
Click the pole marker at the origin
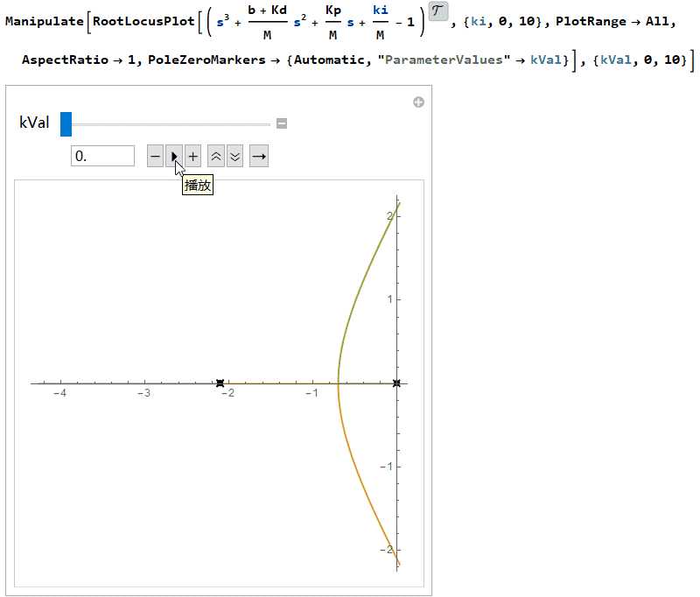pyautogui.click(x=397, y=383)
